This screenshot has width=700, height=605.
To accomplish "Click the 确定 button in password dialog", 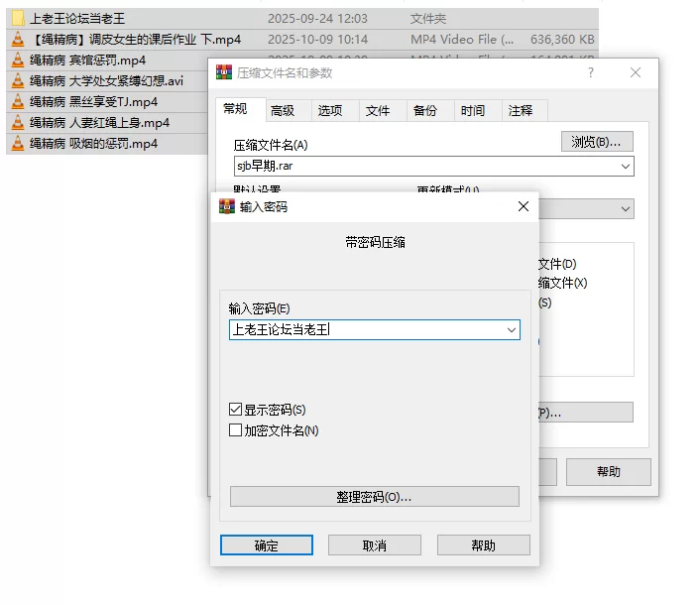I will point(267,545).
